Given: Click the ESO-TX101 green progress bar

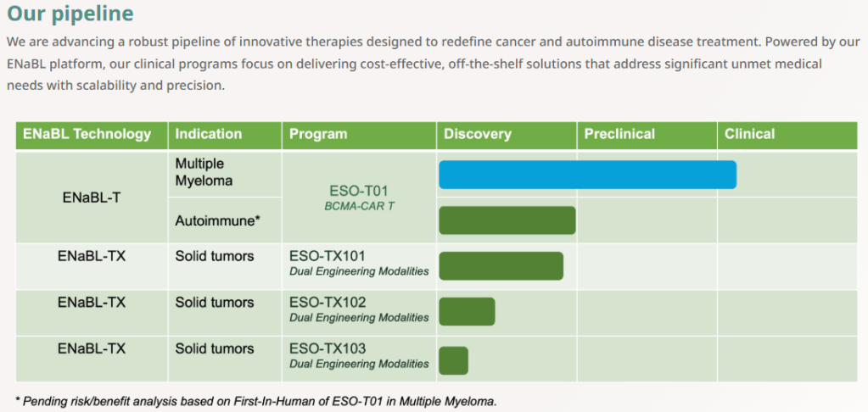Looking at the screenshot, I should [x=501, y=265].
